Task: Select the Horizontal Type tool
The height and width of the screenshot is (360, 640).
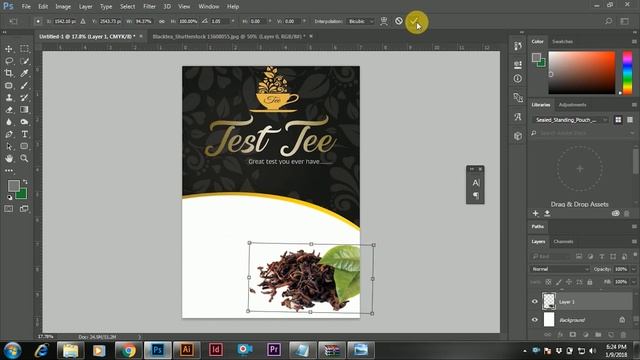Action: tap(24, 134)
